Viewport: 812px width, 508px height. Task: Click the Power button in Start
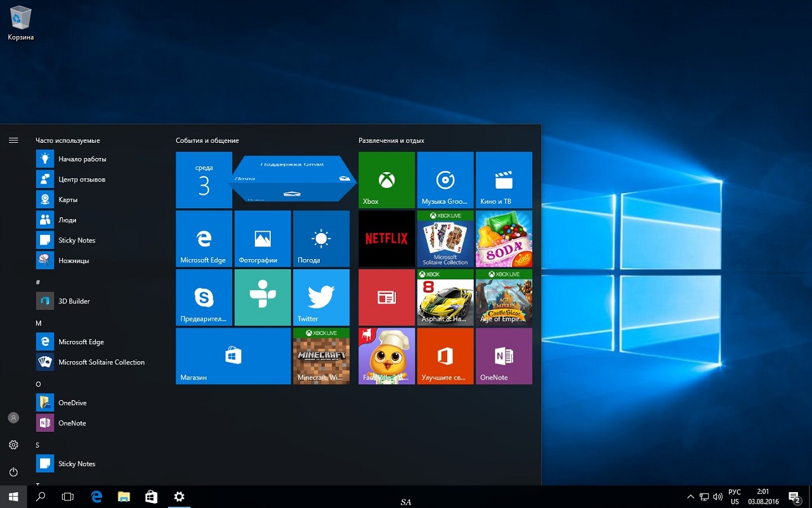13,472
